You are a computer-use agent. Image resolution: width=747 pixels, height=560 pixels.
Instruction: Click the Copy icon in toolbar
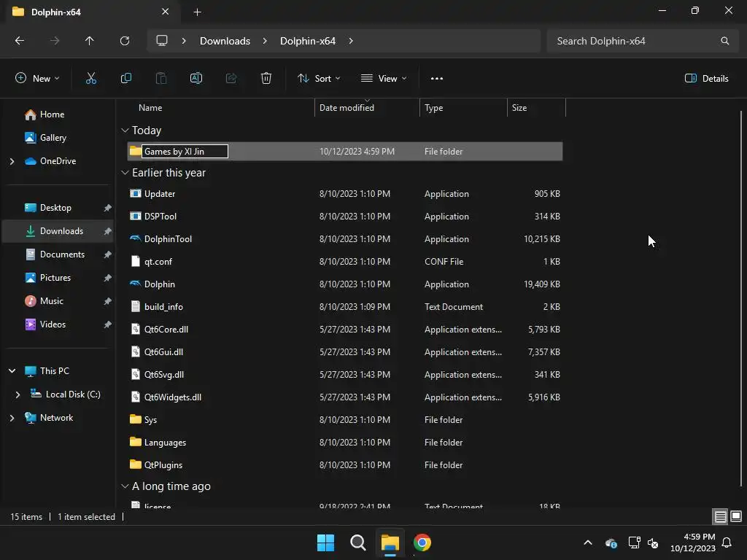[125, 79]
